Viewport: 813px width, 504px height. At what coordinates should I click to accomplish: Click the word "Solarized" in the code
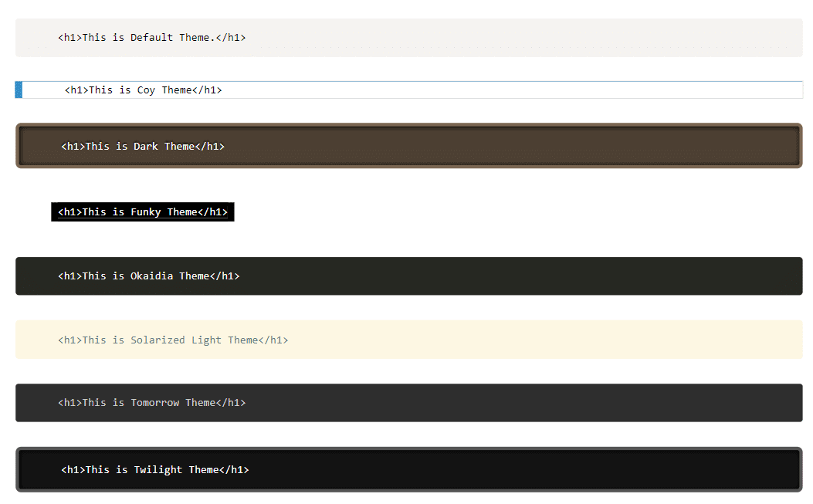(x=158, y=340)
